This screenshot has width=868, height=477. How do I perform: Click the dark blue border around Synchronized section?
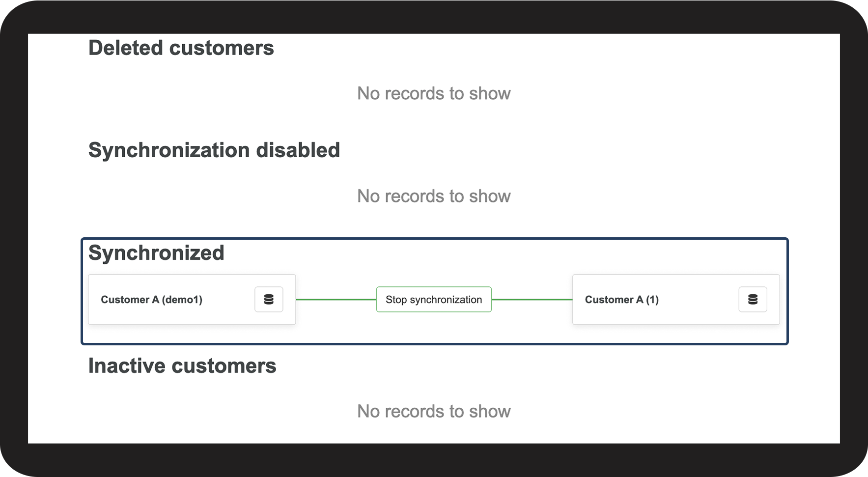pyautogui.click(x=434, y=343)
